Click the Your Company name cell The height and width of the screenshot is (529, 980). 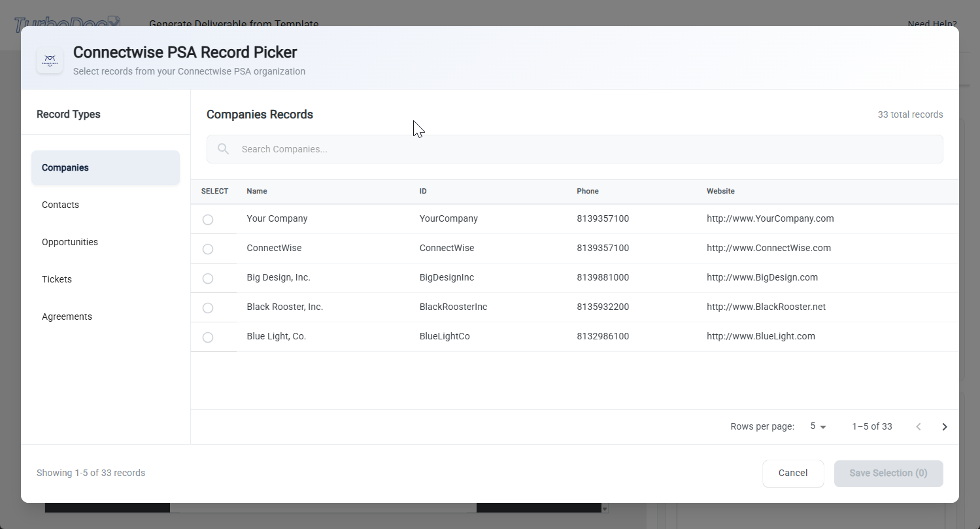pyautogui.click(x=277, y=218)
